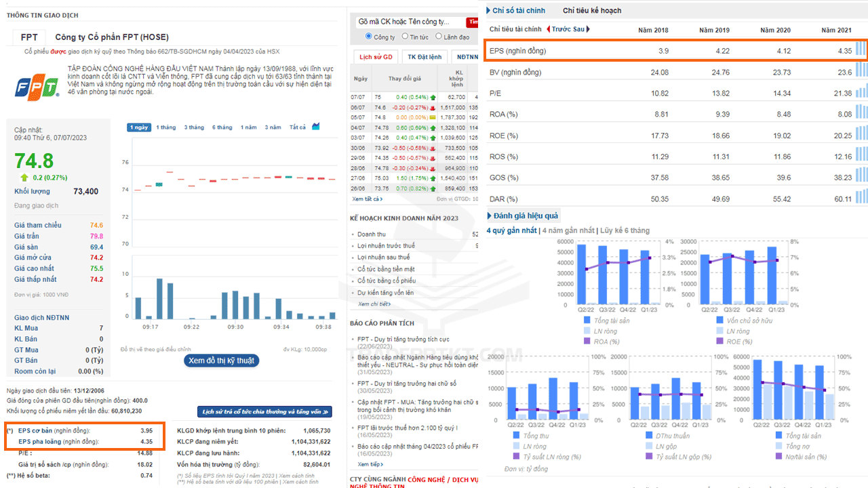Viewport: 868px width, 488px height.
Task: Open Lịch sử trả cổ tức link
Action: [265, 411]
